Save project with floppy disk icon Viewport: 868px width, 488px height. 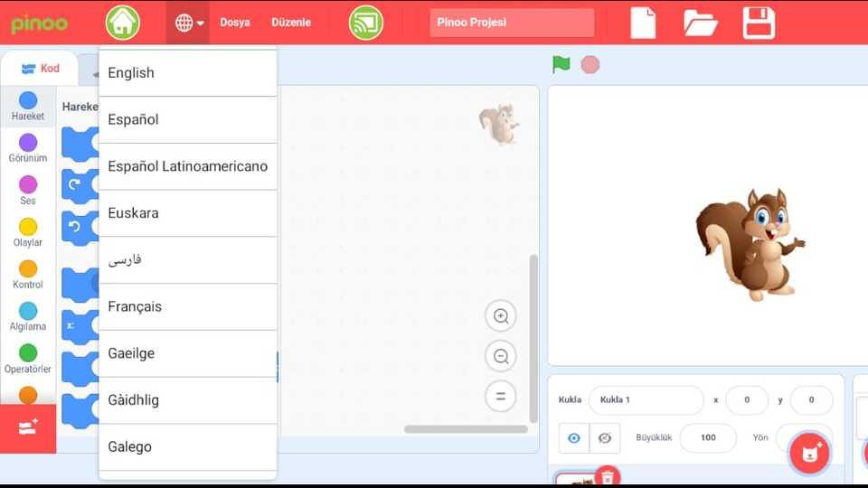click(759, 23)
